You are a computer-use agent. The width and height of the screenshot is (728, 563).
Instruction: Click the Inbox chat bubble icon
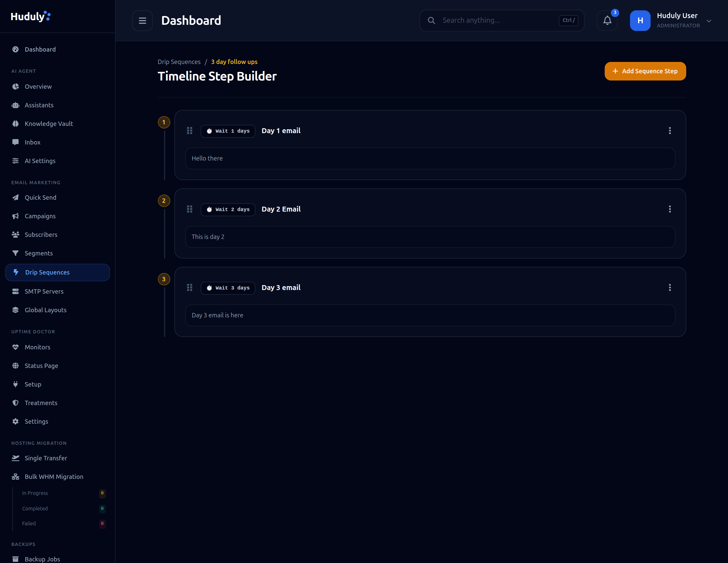pos(15,142)
